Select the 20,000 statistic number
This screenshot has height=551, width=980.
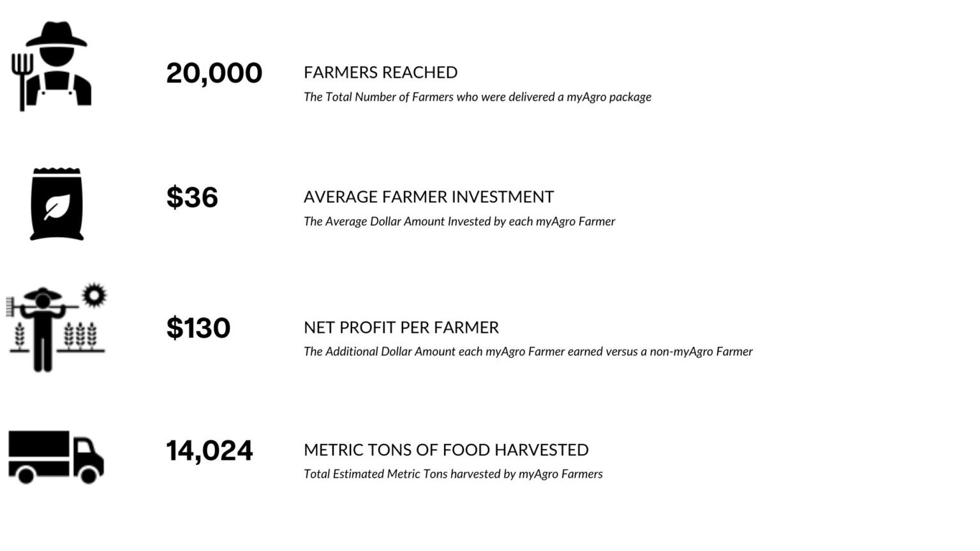(214, 73)
